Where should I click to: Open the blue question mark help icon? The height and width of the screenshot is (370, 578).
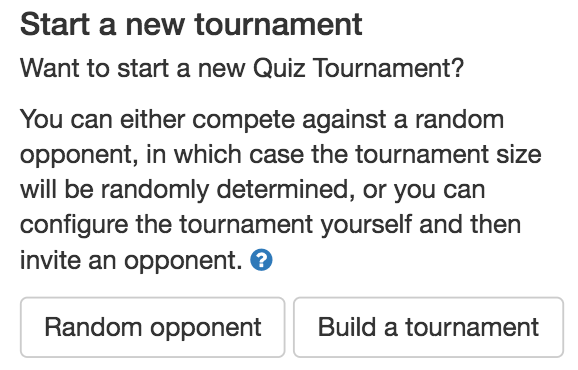pos(261,260)
